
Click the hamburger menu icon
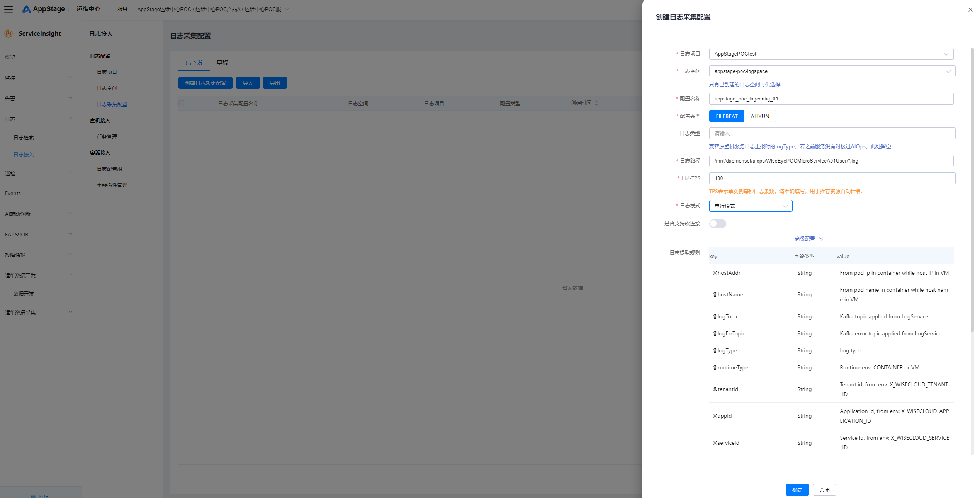(x=8, y=9)
